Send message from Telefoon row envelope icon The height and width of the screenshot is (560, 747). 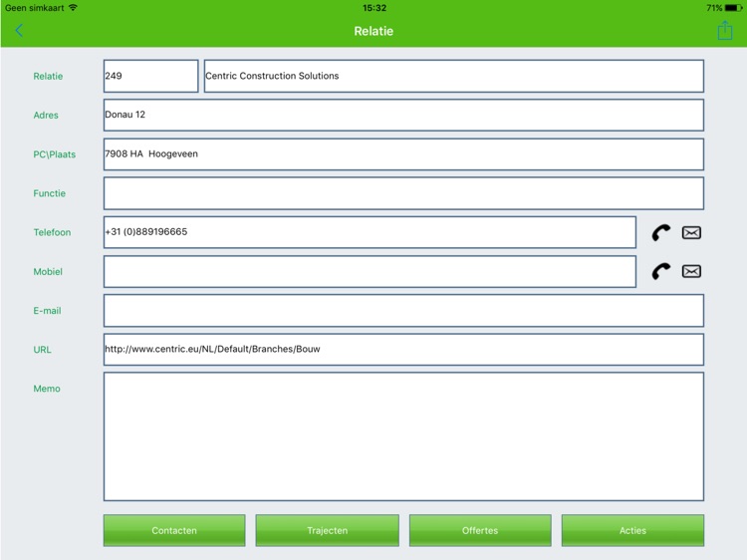pos(691,232)
